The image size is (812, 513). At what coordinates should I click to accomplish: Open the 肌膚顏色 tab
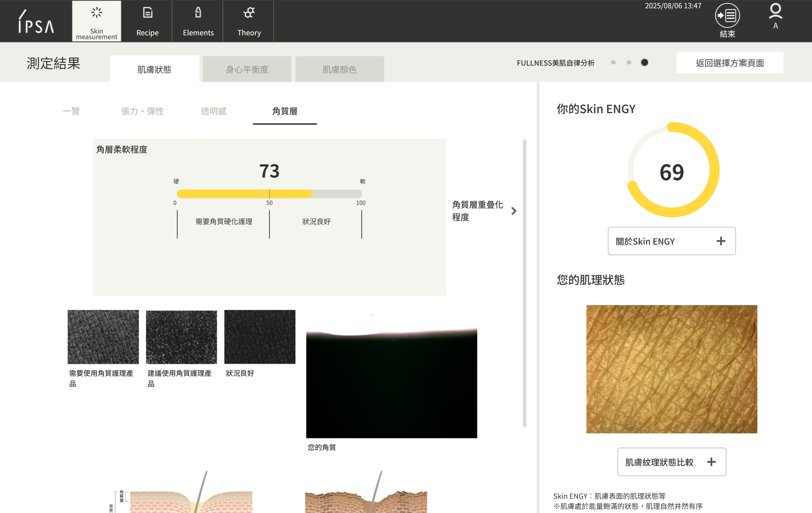pyautogui.click(x=339, y=69)
